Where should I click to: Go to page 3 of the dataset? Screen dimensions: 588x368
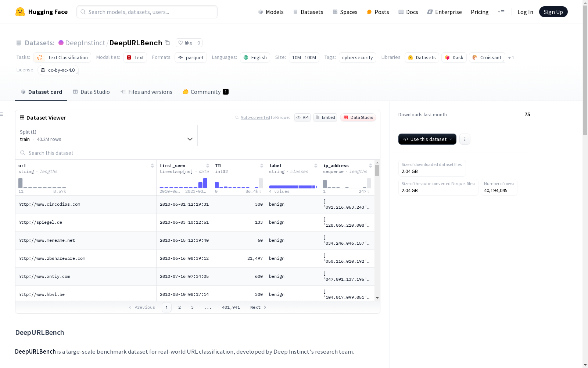192,307
